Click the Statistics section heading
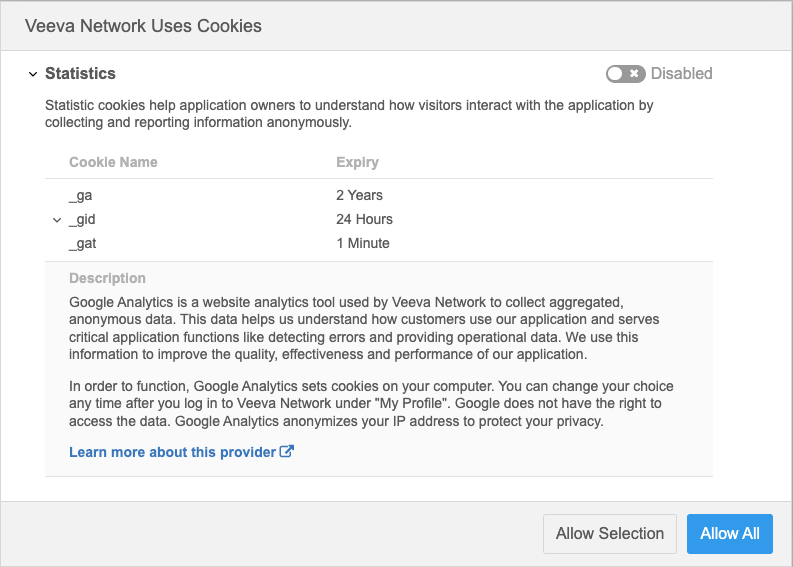The height and width of the screenshot is (567, 793). point(80,74)
